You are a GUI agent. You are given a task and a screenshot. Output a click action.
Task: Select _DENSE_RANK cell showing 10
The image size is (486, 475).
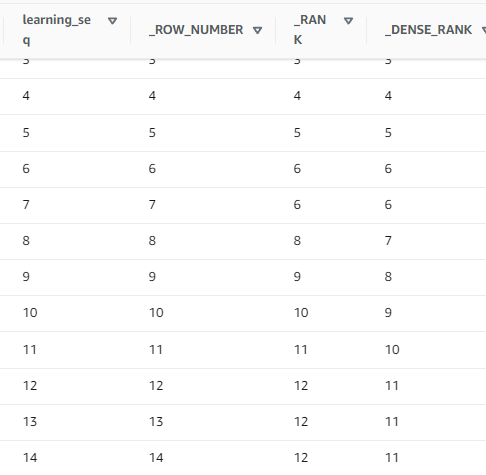(392, 350)
